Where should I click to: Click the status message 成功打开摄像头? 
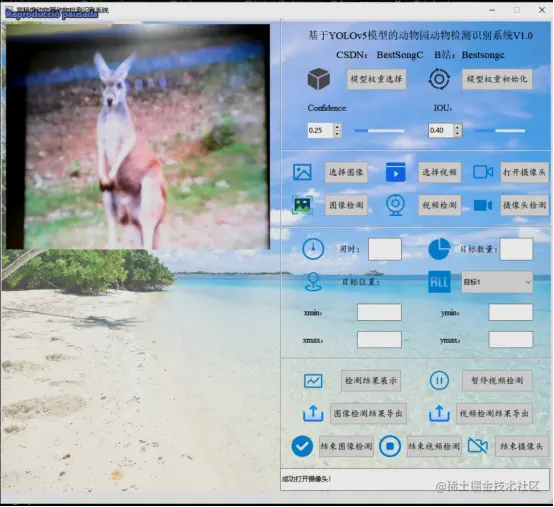[x=307, y=479]
